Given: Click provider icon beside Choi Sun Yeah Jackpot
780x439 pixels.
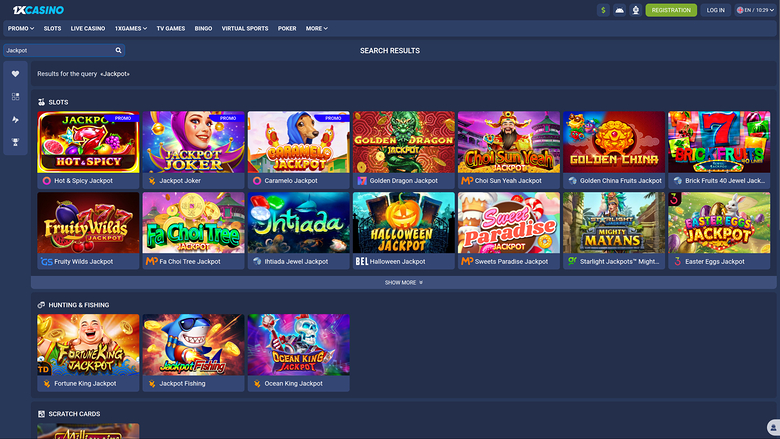Looking at the screenshot, I should (467, 181).
